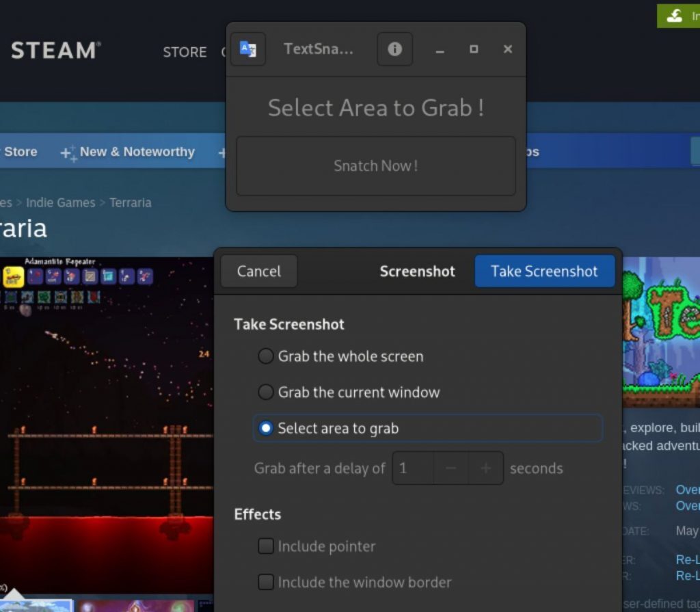700x612 pixels.
Task: Click the TextSnatcher language selection icon
Action: 247,49
